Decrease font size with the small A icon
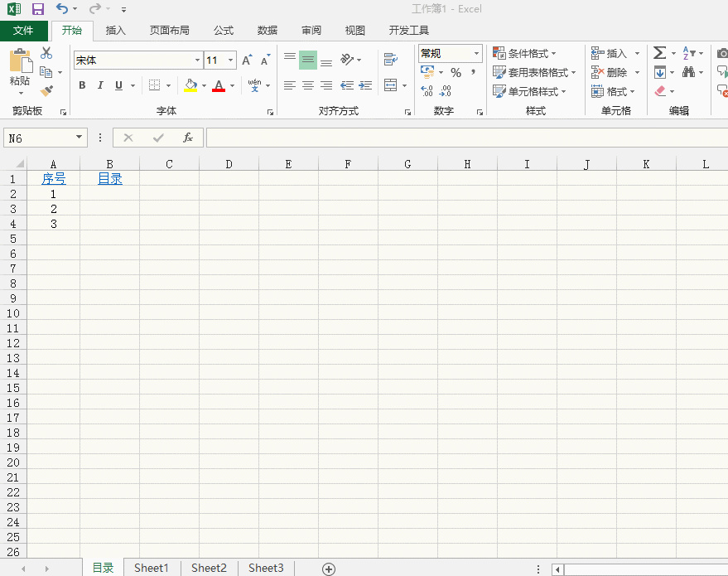The image size is (728, 576). coord(265,60)
